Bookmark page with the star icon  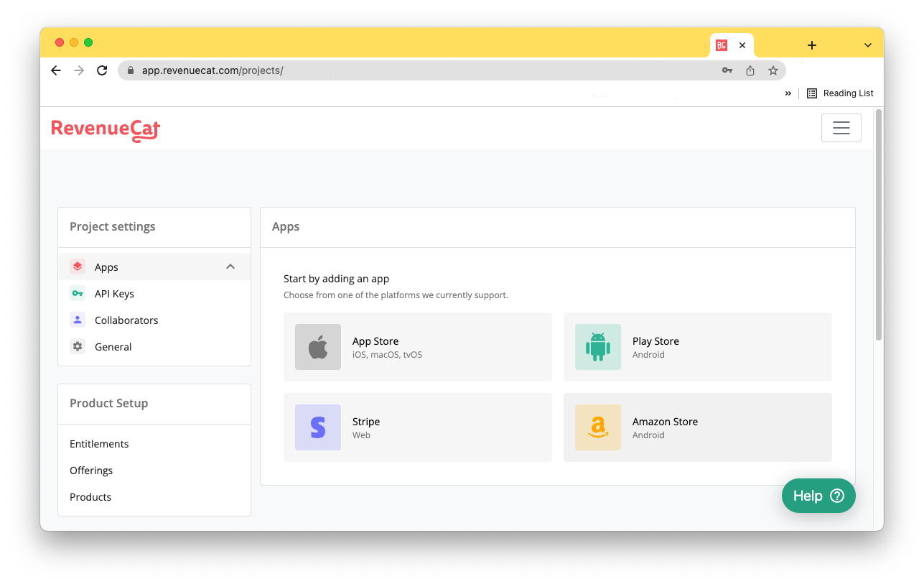click(773, 70)
